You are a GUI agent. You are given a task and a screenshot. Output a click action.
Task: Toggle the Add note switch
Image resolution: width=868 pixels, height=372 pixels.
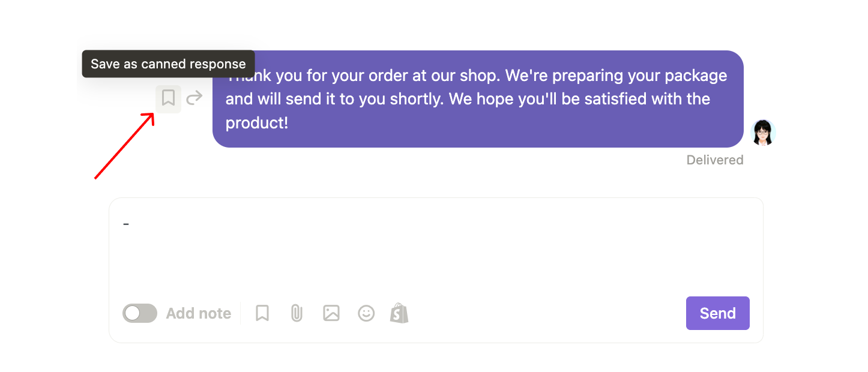(x=140, y=313)
